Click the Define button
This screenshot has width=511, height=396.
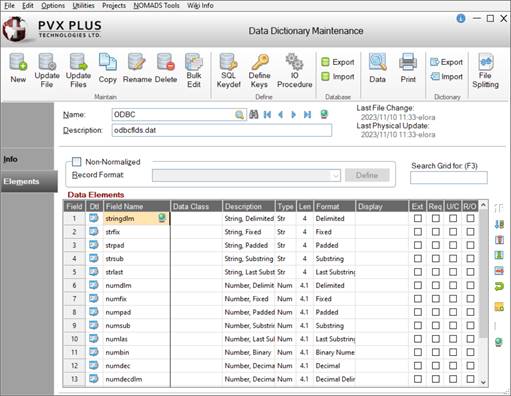point(367,175)
